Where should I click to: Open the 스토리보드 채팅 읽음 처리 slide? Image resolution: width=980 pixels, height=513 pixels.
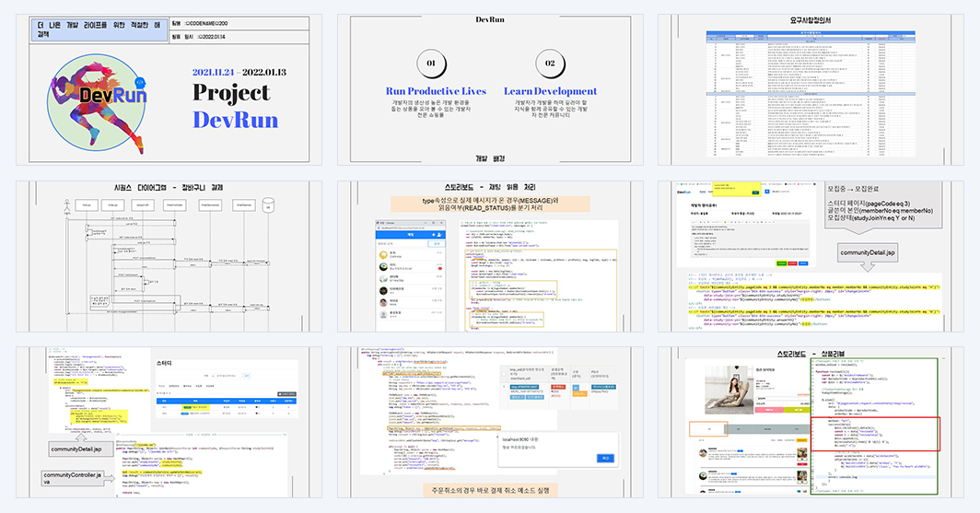coord(490,256)
